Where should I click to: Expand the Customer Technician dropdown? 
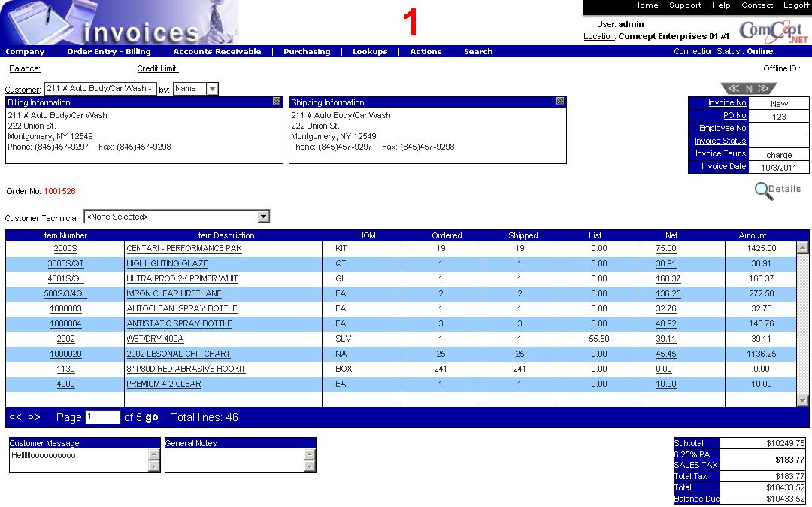263,217
